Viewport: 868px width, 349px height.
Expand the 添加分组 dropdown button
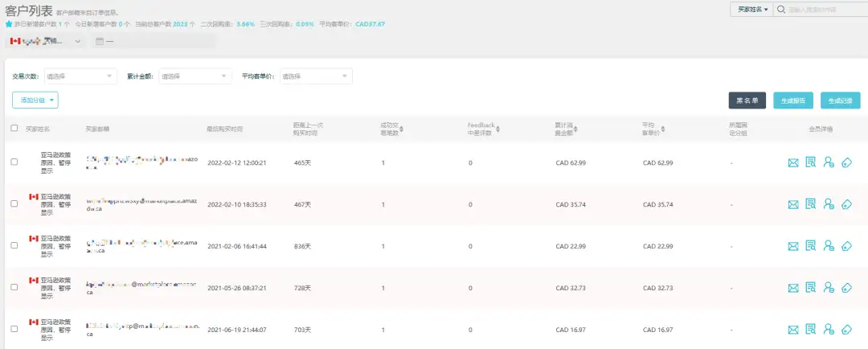(35, 101)
